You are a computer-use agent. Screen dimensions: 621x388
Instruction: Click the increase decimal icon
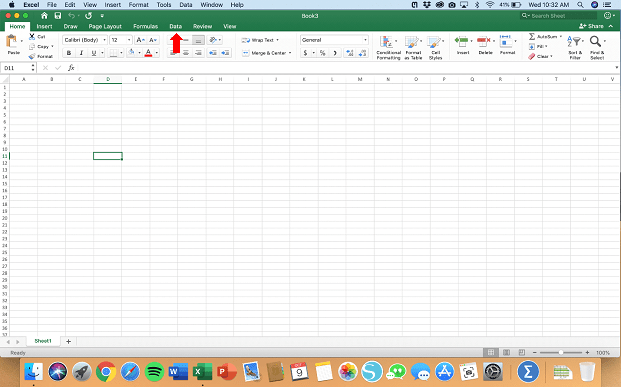point(350,53)
